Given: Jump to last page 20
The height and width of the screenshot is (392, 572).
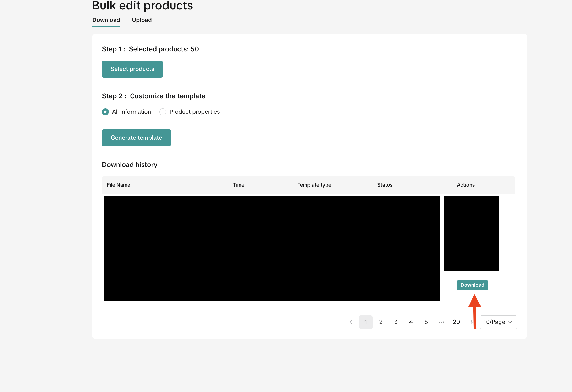Looking at the screenshot, I should tap(456, 322).
